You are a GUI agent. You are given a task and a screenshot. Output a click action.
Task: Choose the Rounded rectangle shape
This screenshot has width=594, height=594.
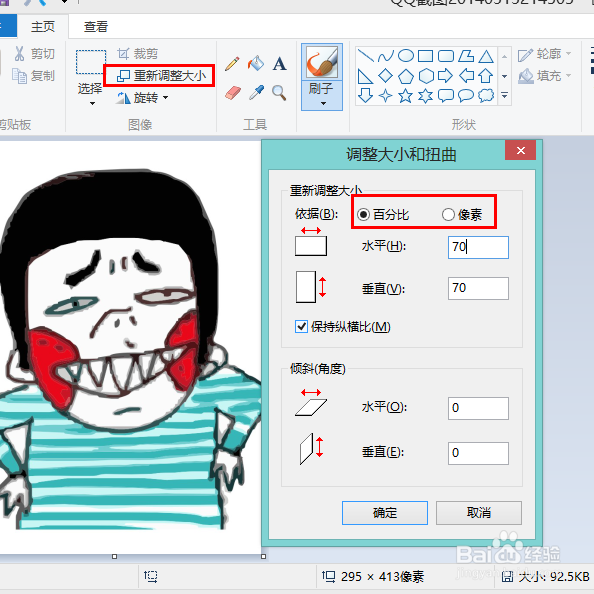point(446,56)
